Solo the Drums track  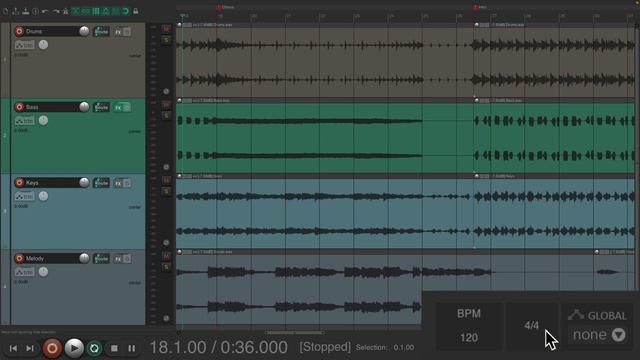click(166, 40)
